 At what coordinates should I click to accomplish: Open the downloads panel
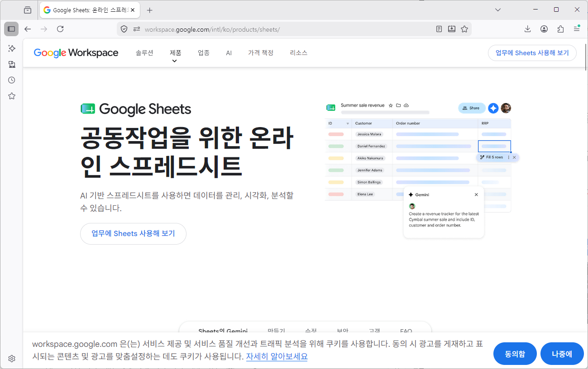[528, 29]
